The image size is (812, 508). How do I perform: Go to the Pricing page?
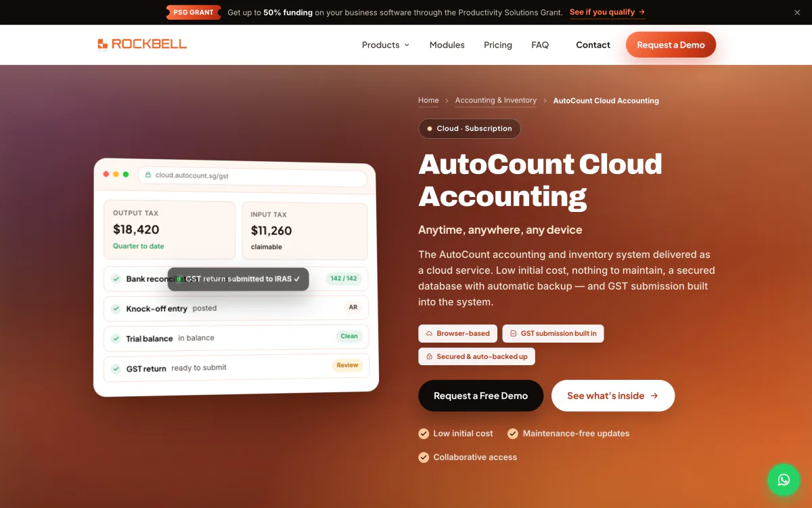(498, 45)
